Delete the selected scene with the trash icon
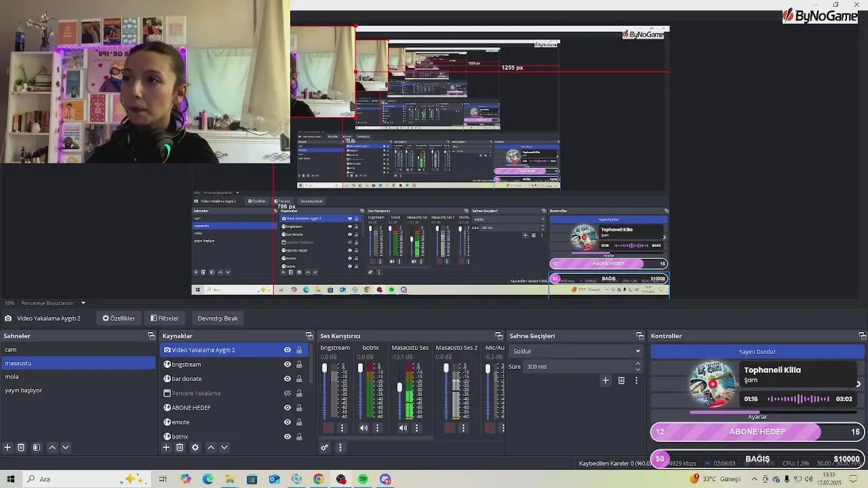This screenshot has height=488, width=868. tap(21, 447)
